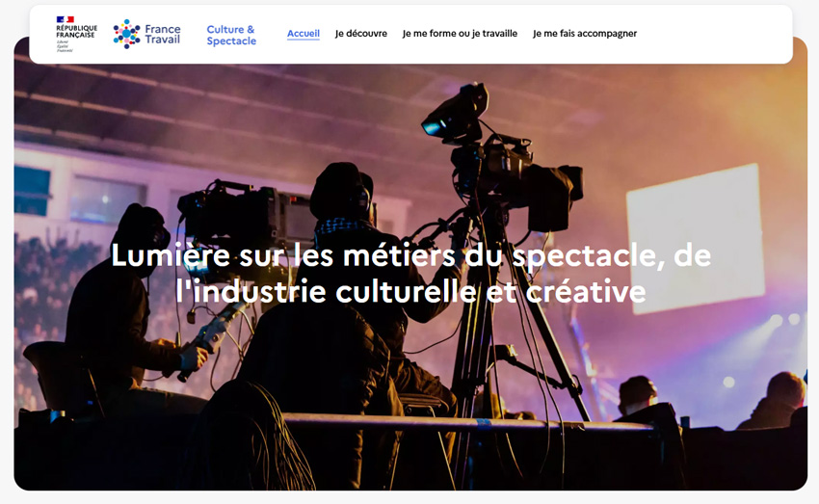Open the Culture & Spectacle site title
Viewport: 819px width, 504px height.
231,35
